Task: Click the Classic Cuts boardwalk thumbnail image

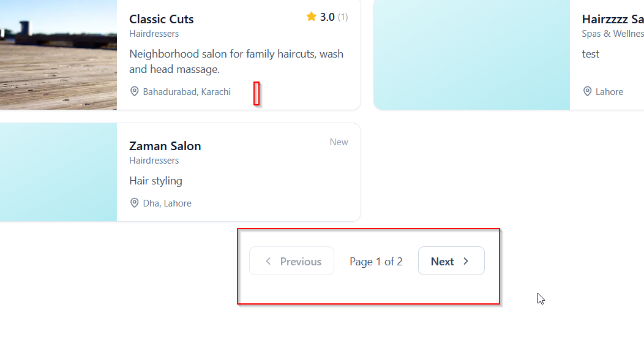Action: coord(58,55)
